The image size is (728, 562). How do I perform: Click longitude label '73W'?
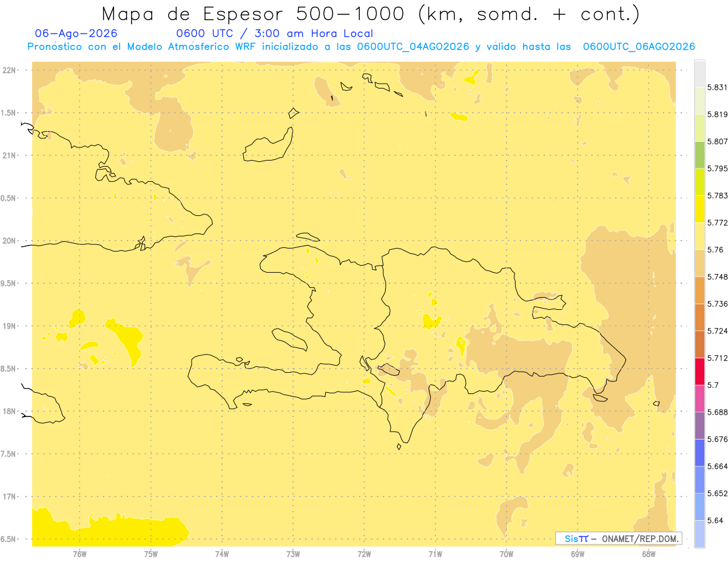(293, 554)
